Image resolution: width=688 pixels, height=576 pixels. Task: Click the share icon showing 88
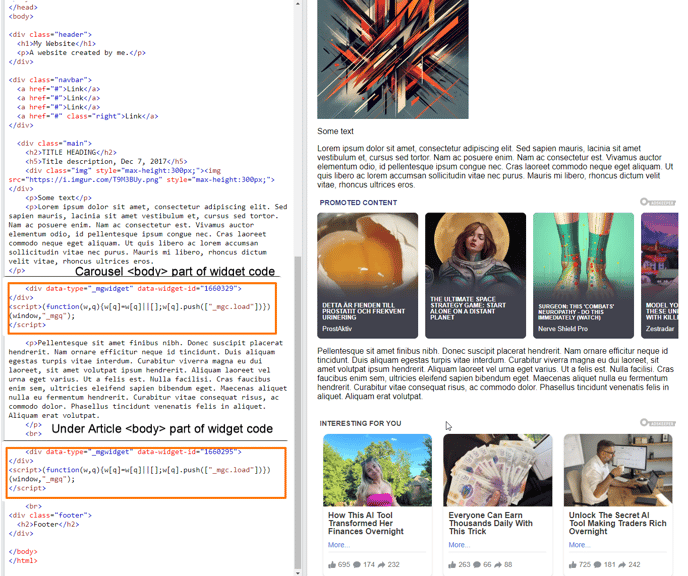click(x=498, y=565)
